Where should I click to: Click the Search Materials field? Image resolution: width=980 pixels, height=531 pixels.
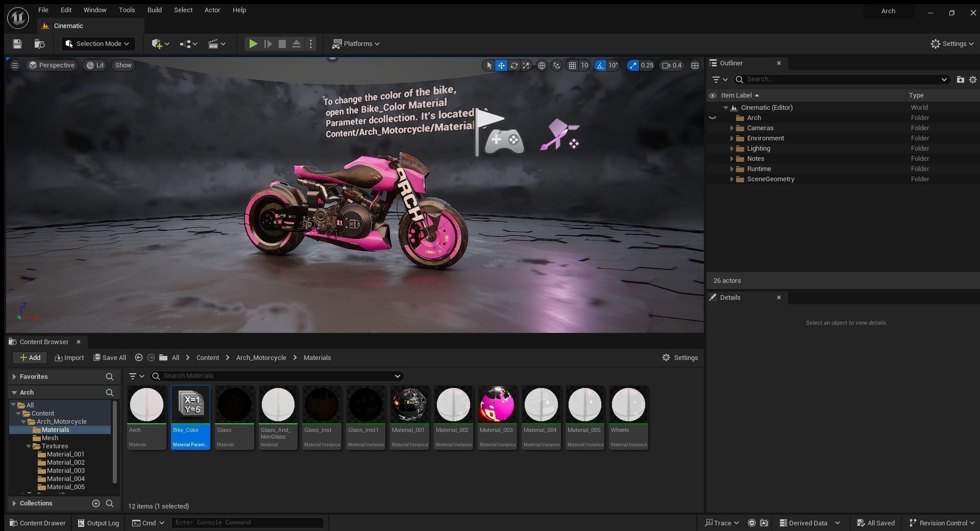[x=277, y=376]
